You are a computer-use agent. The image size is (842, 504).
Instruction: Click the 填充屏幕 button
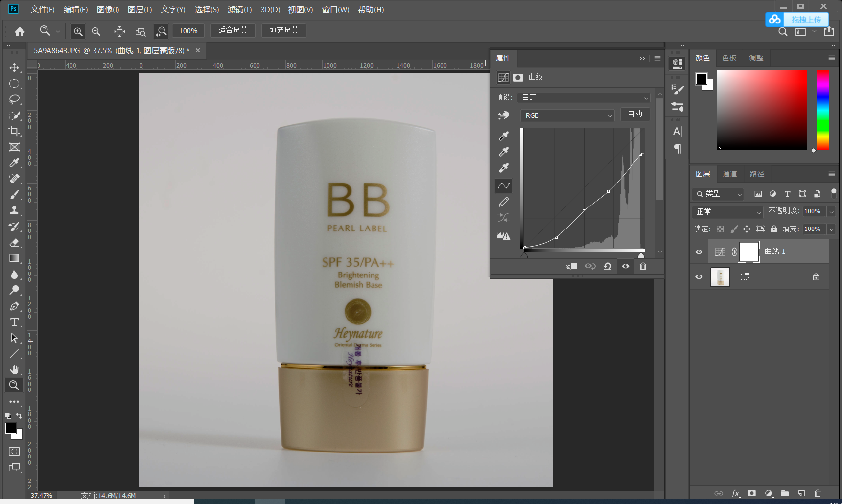[x=284, y=30]
